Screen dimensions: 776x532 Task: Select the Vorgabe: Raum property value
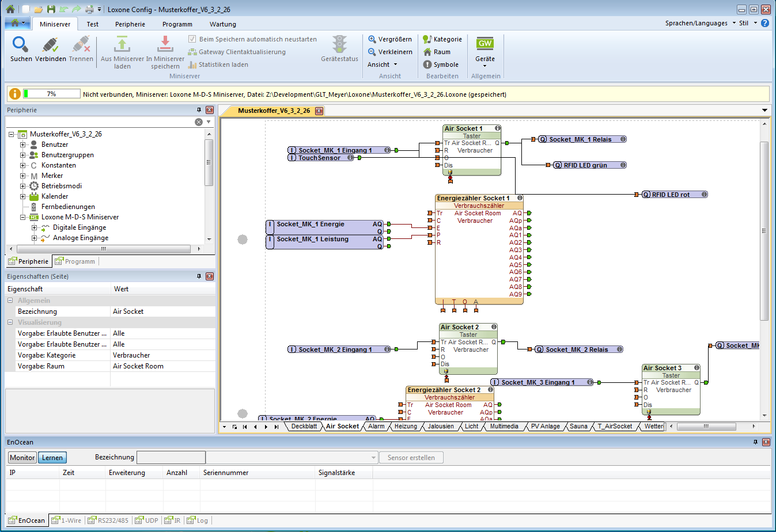(x=162, y=366)
